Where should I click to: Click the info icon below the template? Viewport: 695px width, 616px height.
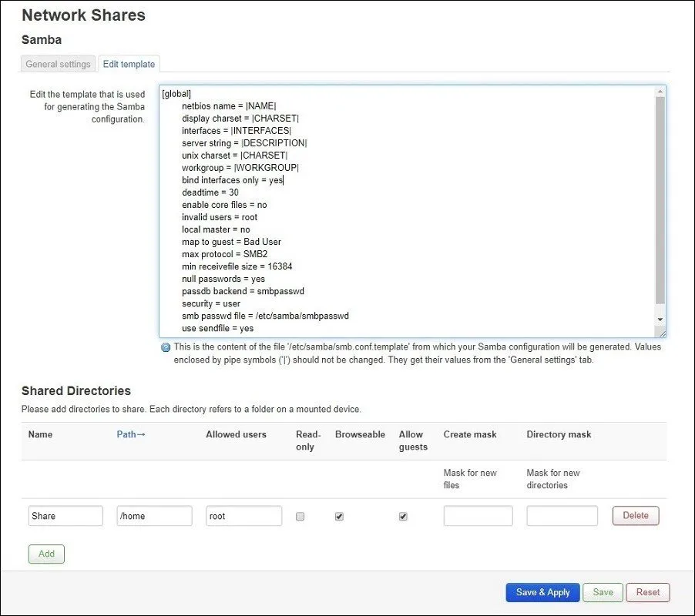point(166,347)
